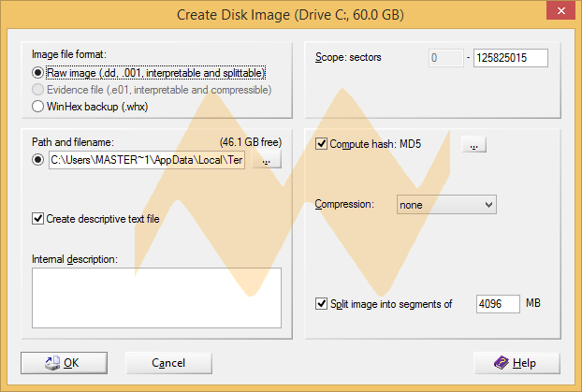Choose WinHex backup (.whx) format
Viewport: 582px width, 392px height.
(x=37, y=107)
